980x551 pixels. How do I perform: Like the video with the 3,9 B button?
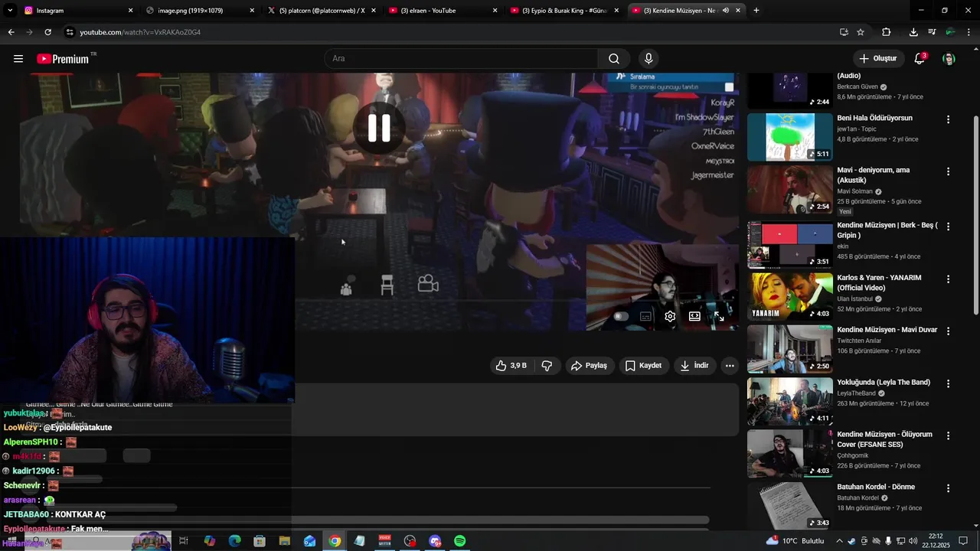pyautogui.click(x=511, y=366)
